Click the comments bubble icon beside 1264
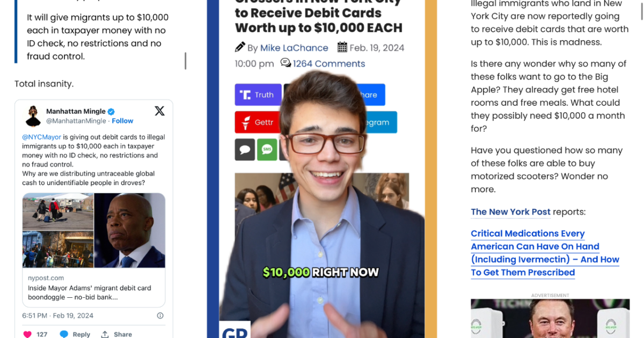This screenshot has width=644, height=338. [x=286, y=63]
